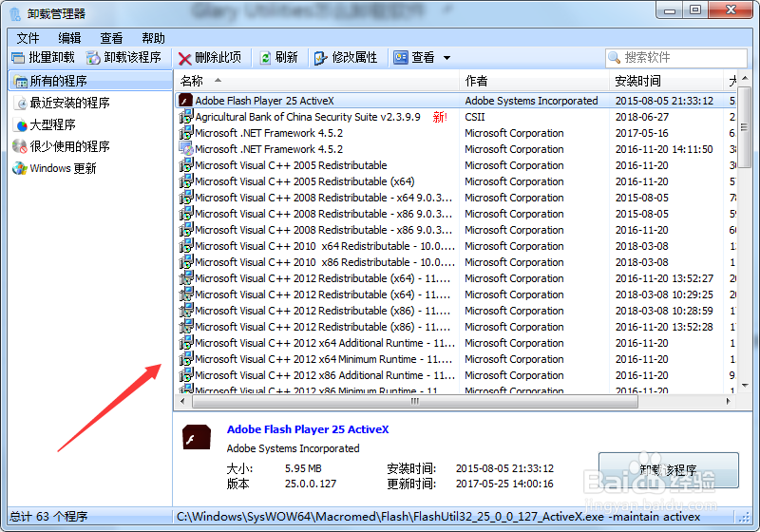The height and width of the screenshot is (532, 760).
Task: Click the install time 2018-03-08 10:29:25
Action: (664, 294)
